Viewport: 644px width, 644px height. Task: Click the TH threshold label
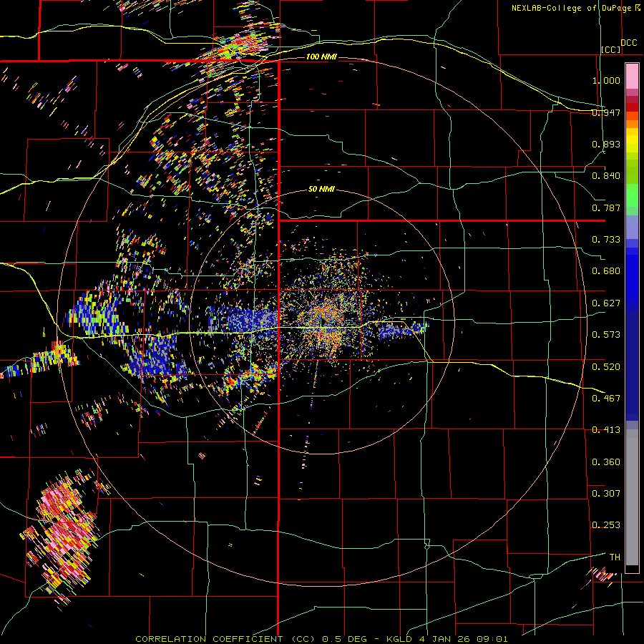(x=615, y=557)
